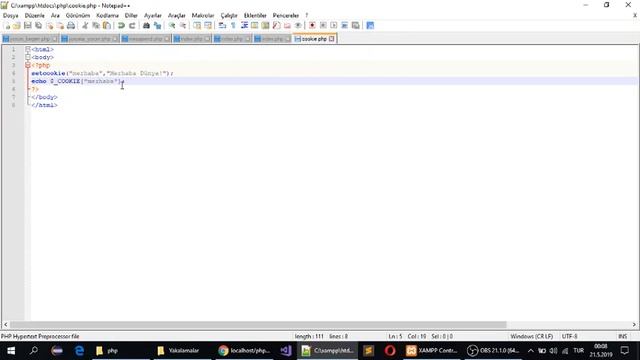Click horizontal scrollbar left arrow
The height and width of the screenshot is (360, 640).
pyautogui.click(x=6, y=324)
